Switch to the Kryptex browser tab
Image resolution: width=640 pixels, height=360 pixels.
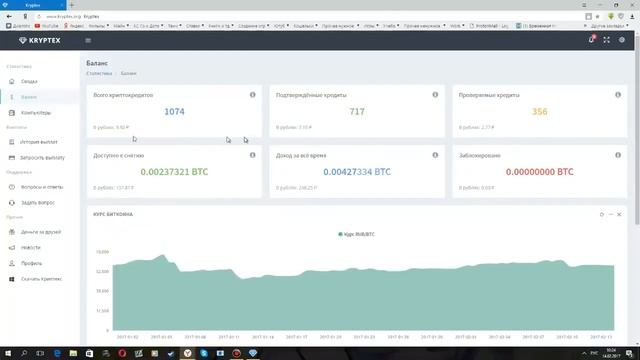pos(33,5)
